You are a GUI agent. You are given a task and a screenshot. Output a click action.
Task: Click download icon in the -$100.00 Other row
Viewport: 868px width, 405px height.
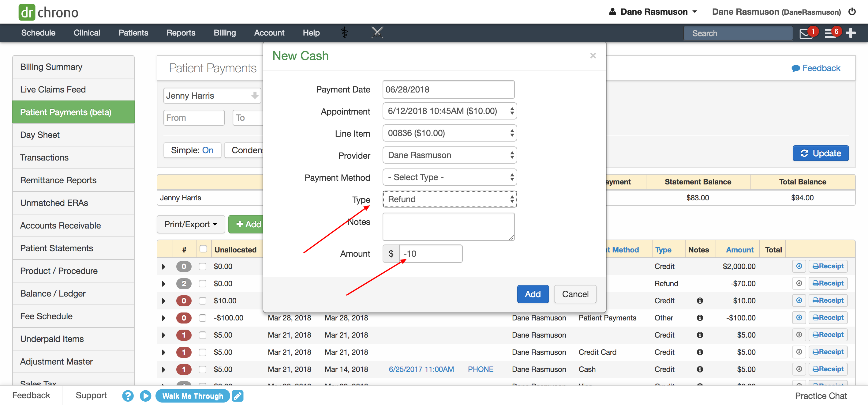(799, 318)
